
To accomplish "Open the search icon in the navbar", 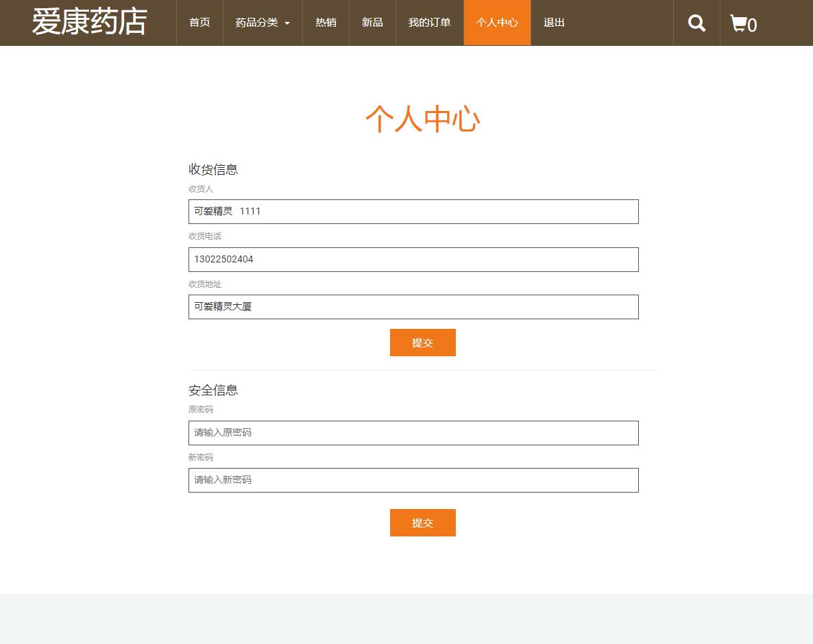I will 696,23.
